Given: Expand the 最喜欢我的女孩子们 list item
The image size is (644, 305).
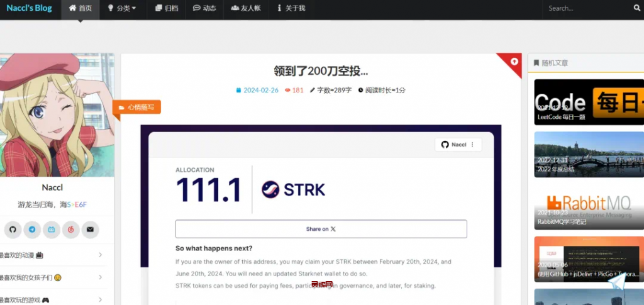Looking at the screenshot, I should (53, 277).
